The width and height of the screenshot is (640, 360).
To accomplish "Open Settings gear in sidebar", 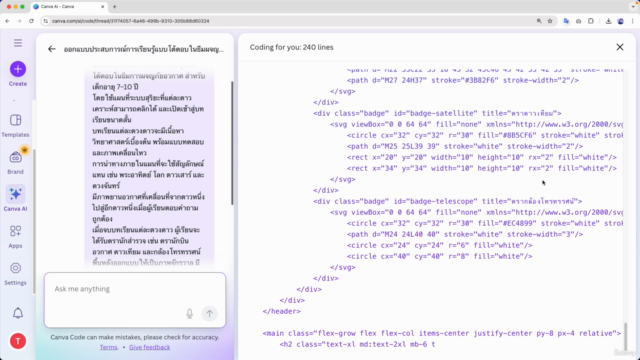I will point(16,273).
